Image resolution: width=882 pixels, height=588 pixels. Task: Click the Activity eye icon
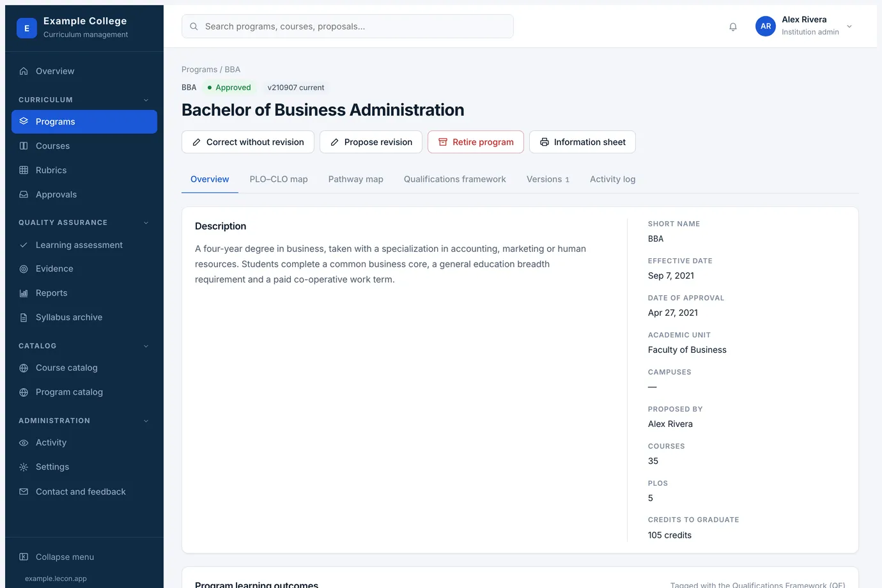pos(24,443)
